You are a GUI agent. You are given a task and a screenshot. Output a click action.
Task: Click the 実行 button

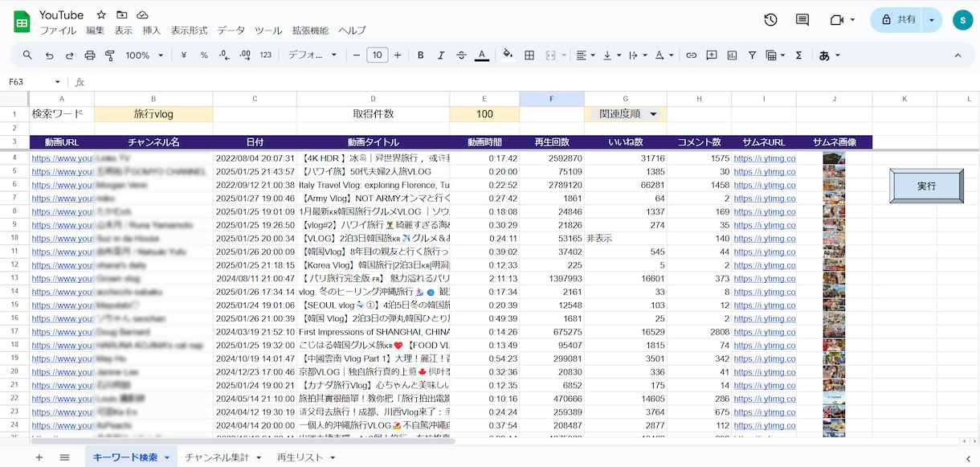click(926, 186)
